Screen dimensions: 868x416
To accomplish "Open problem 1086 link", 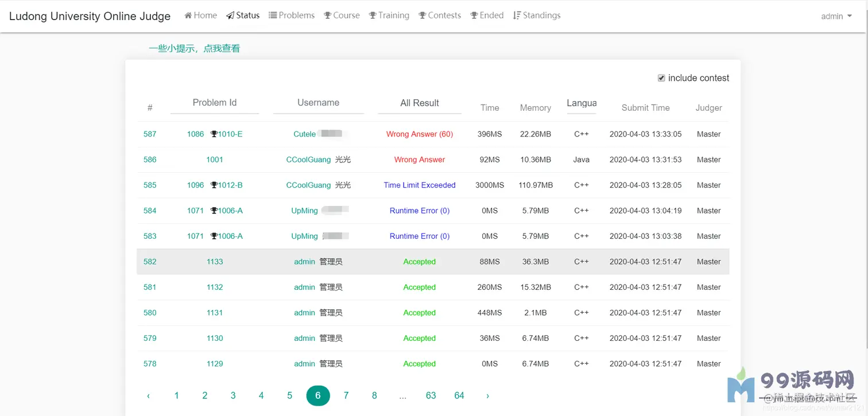I will 195,134.
